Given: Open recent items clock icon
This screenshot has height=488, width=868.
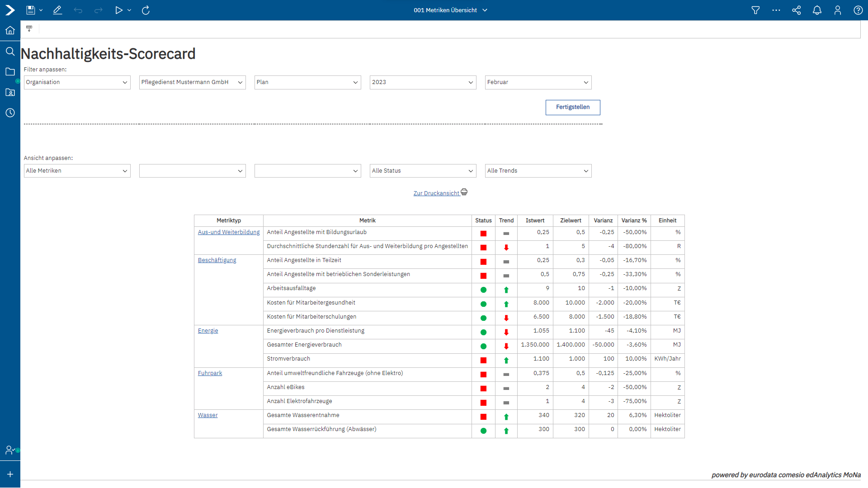Looking at the screenshot, I should (10, 113).
